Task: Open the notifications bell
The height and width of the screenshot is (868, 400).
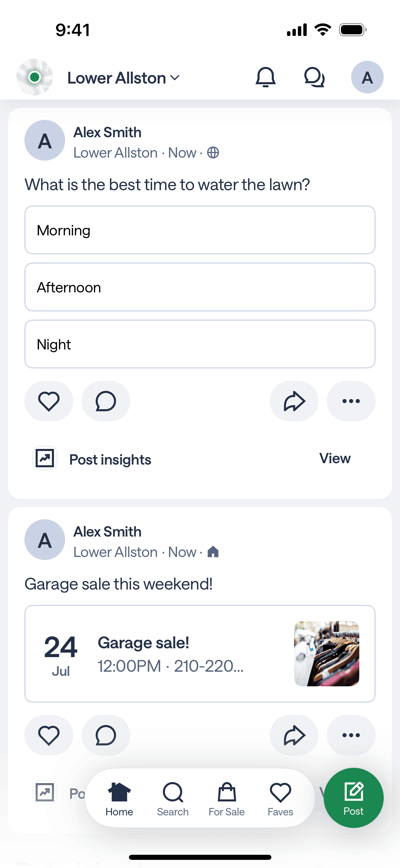Action: coord(265,77)
